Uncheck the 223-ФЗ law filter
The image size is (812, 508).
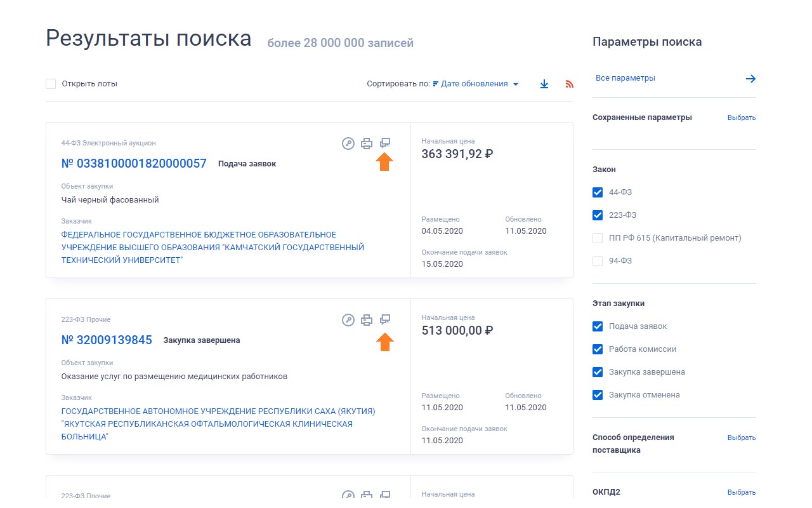click(597, 215)
